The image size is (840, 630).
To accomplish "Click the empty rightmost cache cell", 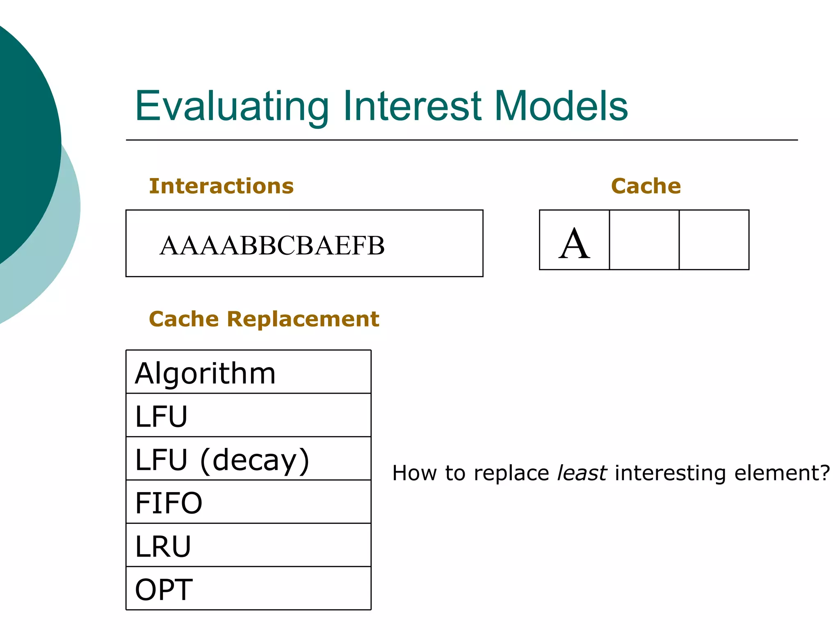I will tap(714, 240).
